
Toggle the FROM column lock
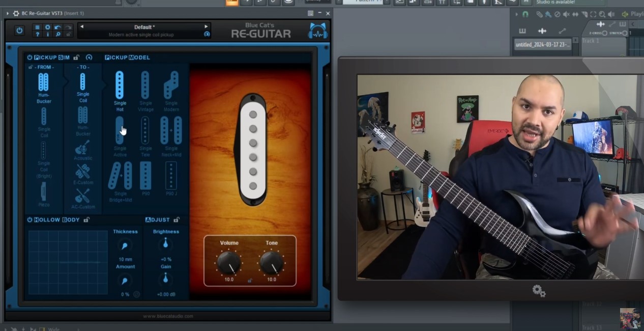[31, 67]
